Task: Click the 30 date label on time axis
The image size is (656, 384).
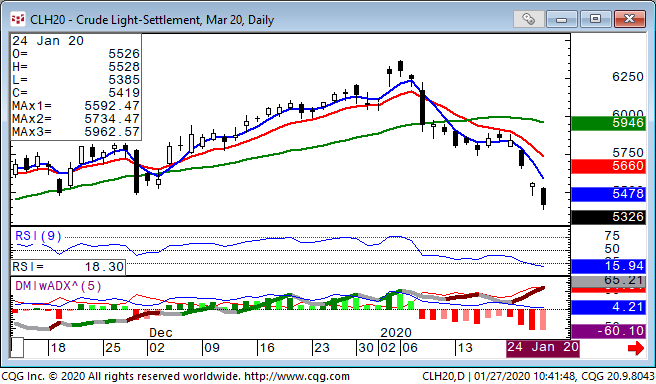Action: pos(366,348)
